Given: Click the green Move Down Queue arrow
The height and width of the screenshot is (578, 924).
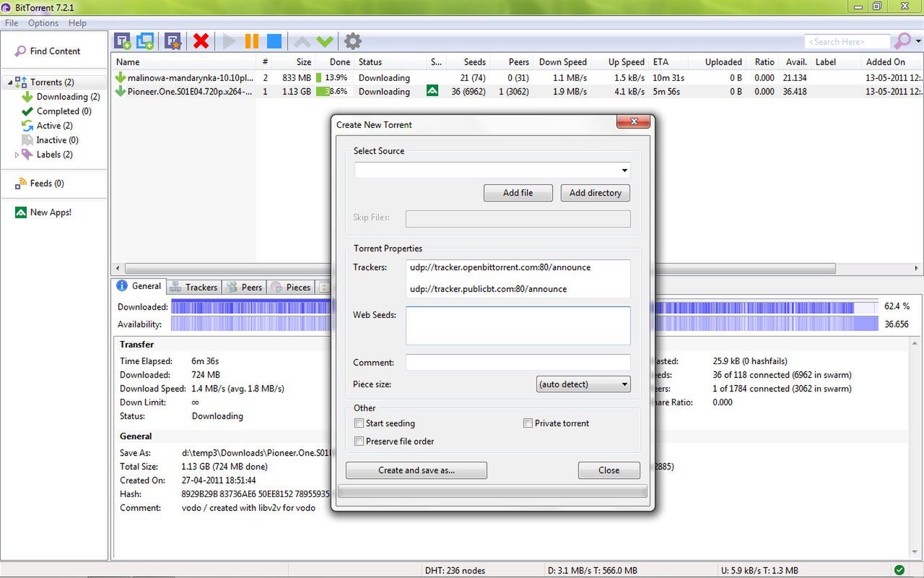Looking at the screenshot, I should click(x=325, y=41).
